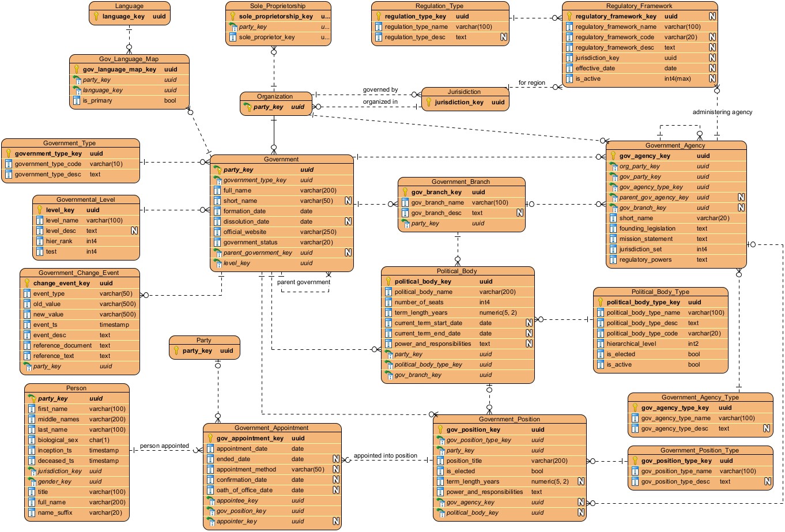Image resolution: width=785 pixels, height=532 pixels.
Task: Click the 'parent government' relationship label
Action: 303,282
